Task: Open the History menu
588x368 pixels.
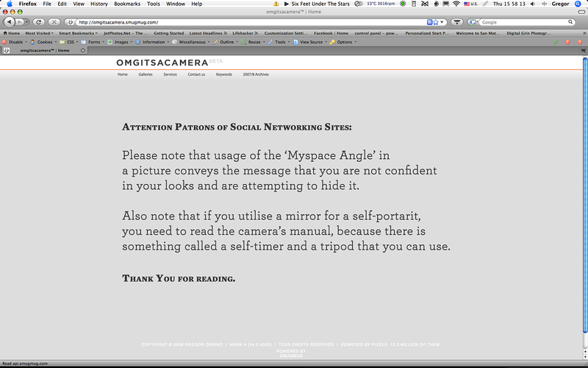Action: coord(98,4)
